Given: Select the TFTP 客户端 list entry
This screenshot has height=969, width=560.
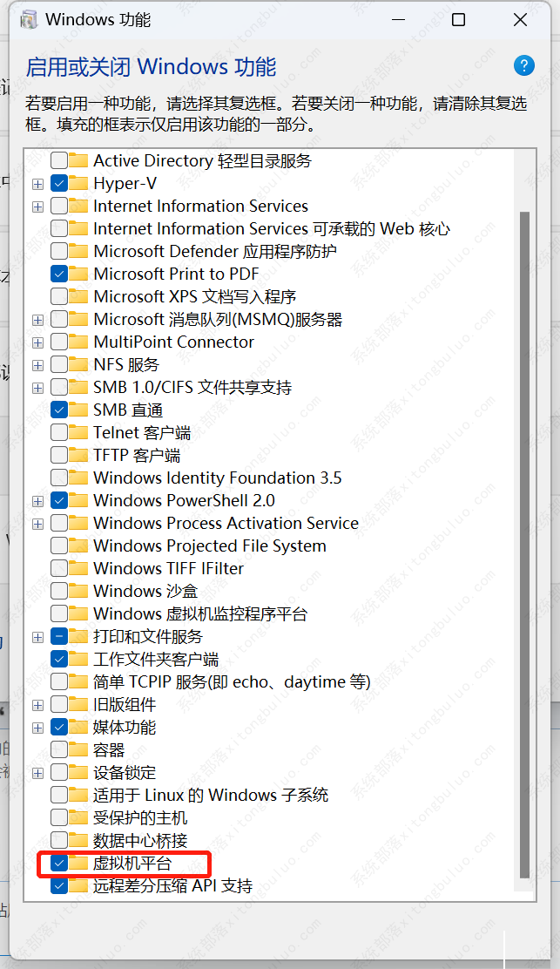Looking at the screenshot, I should tap(137, 456).
